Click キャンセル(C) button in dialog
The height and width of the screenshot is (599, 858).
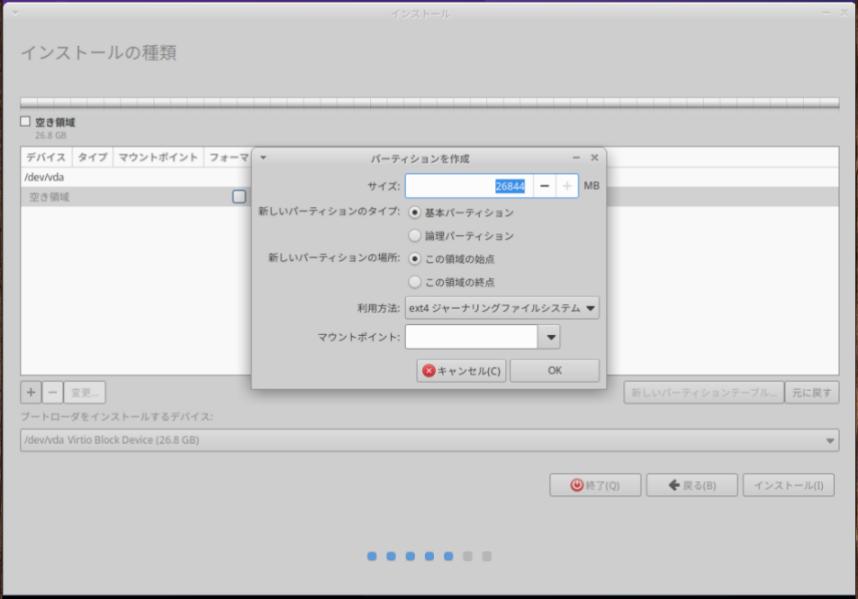(x=461, y=371)
